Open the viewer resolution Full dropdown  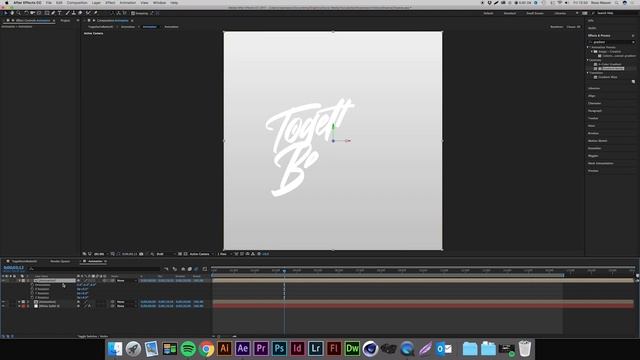pyautogui.click(x=166, y=254)
